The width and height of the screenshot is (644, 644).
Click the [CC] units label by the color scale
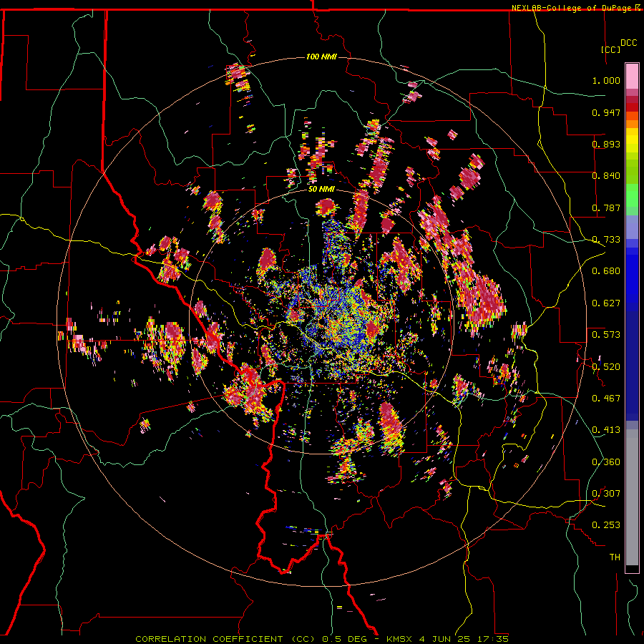pos(611,49)
